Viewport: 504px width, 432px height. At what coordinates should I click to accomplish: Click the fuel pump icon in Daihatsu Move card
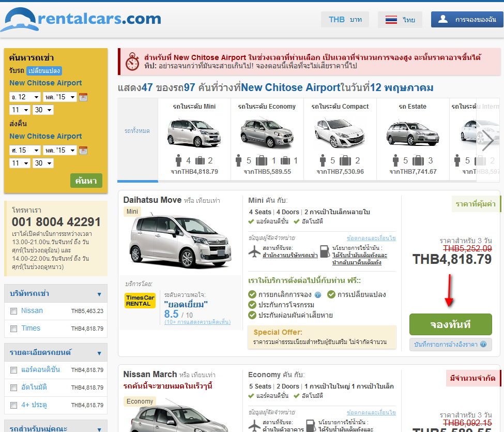pyautogui.click(x=325, y=251)
